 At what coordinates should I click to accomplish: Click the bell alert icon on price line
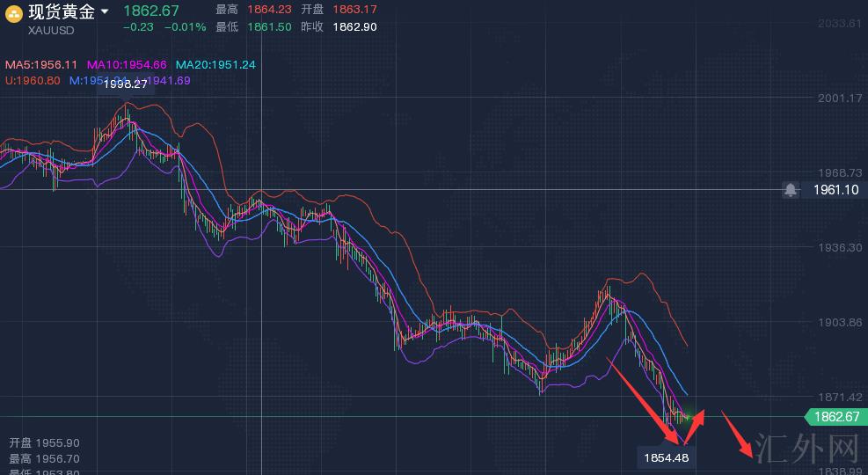tap(791, 190)
